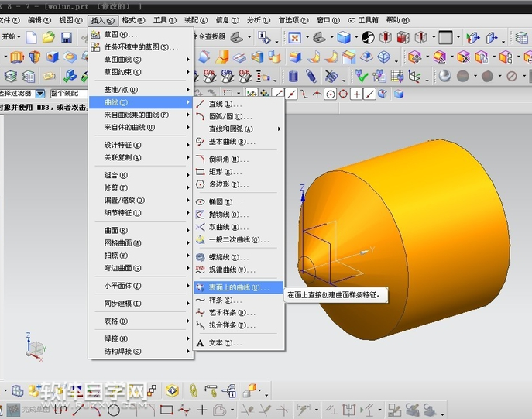Click the Save floppy disk toolbar icon
This screenshot has width=532, height=419.
67,37
